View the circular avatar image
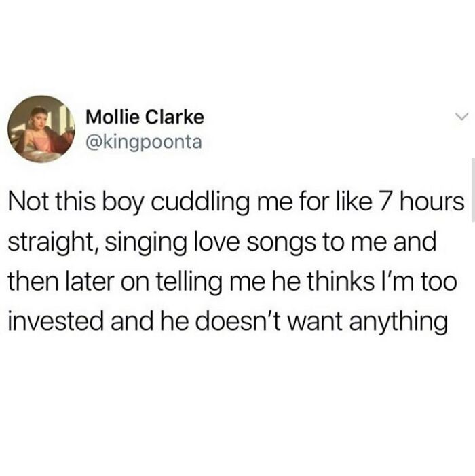The width and height of the screenshot is (475, 476). pyautogui.click(x=41, y=129)
